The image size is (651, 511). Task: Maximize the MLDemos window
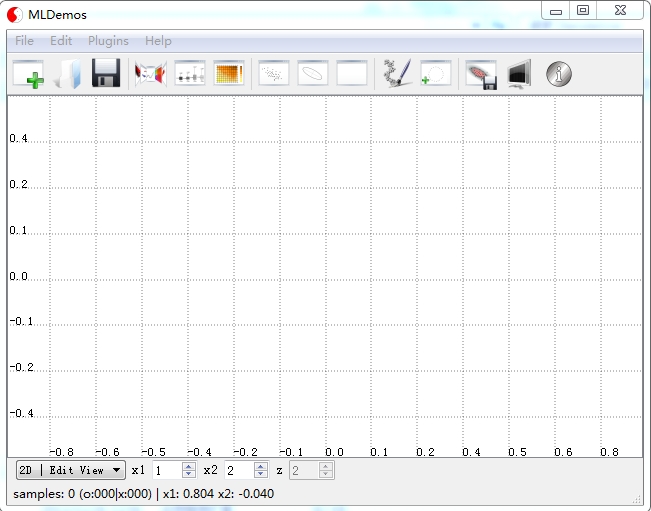583,11
